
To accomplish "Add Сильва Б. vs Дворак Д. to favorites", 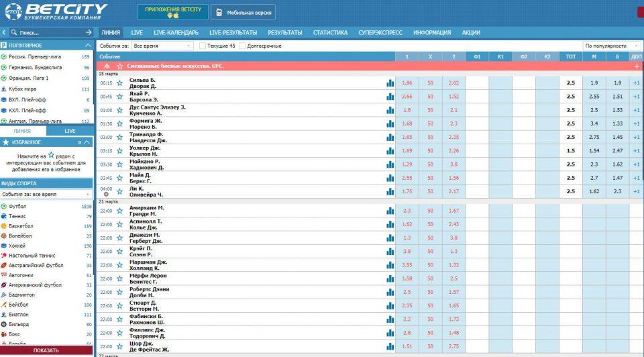I will (120, 83).
